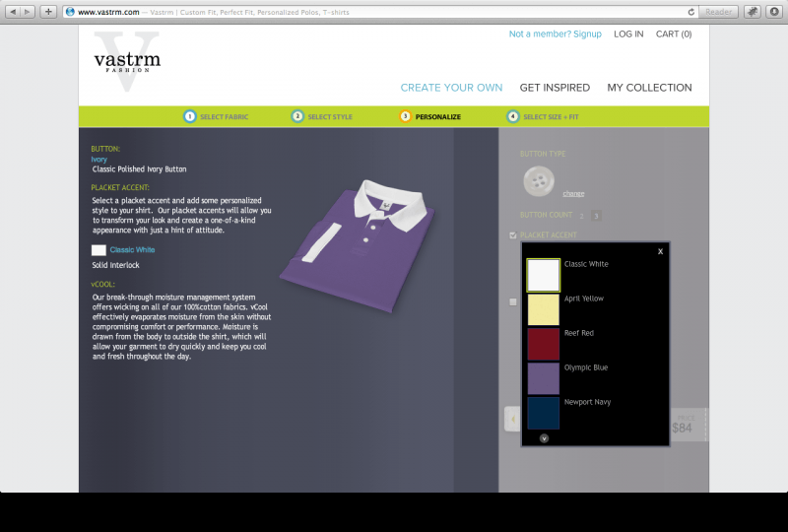Select the Reef Red swatch
This screenshot has width=788, height=532.
click(x=544, y=344)
